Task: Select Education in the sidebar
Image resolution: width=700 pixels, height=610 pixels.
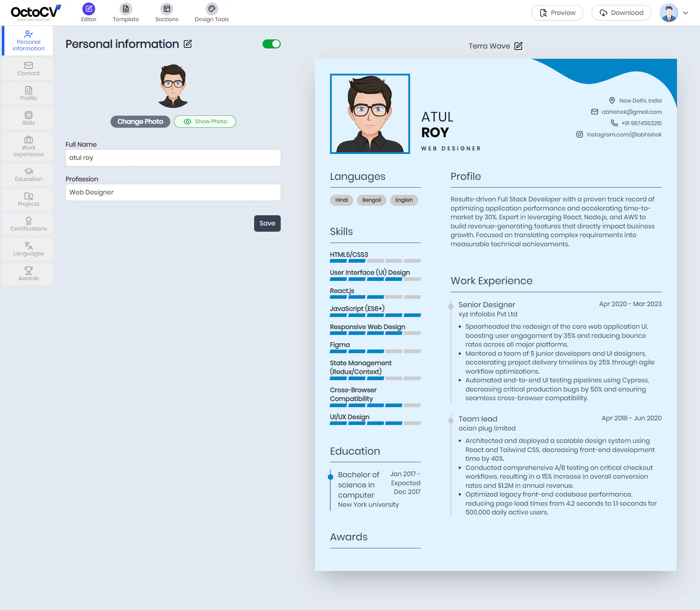Action: pyautogui.click(x=28, y=175)
